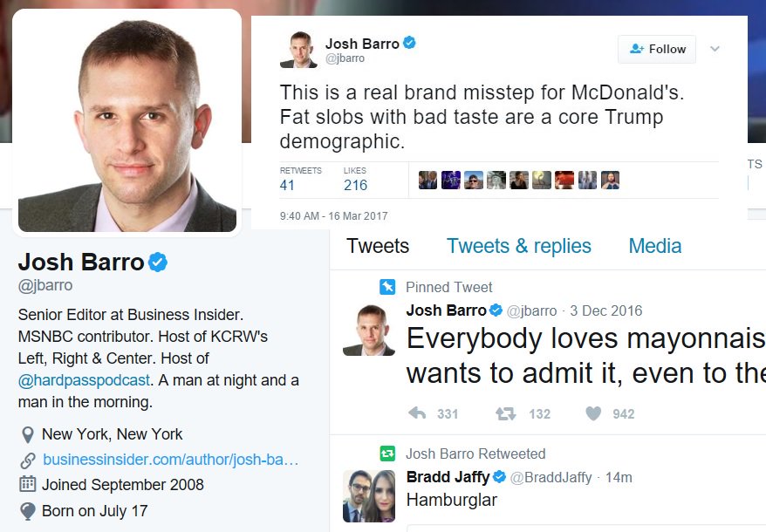
Task: Open the businessinsider.com author link
Action: 170,460
